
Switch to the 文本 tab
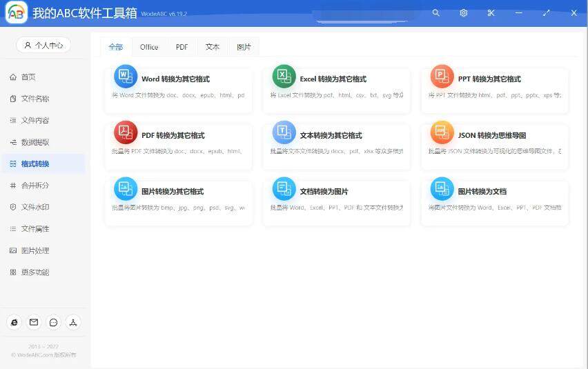213,47
